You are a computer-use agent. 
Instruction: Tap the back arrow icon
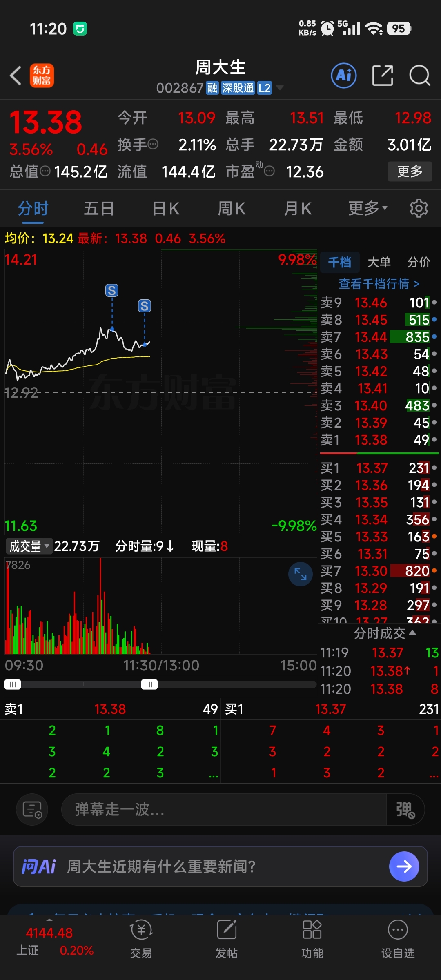pyautogui.click(x=16, y=76)
